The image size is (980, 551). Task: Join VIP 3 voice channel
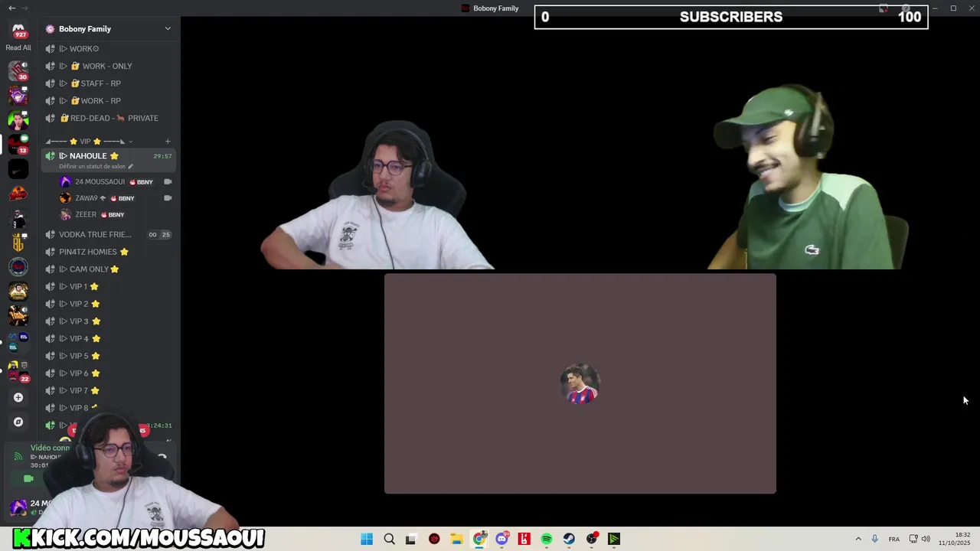(x=108, y=321)
